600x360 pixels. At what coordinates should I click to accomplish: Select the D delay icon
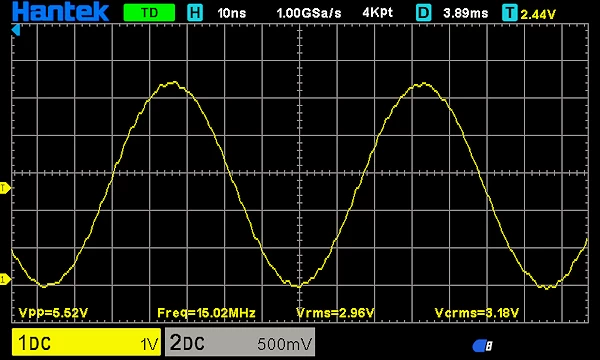coord(424,13)
